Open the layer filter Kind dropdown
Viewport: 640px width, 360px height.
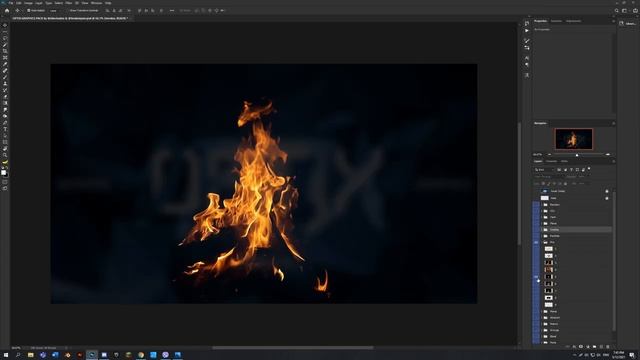click(x=544, y=170)
